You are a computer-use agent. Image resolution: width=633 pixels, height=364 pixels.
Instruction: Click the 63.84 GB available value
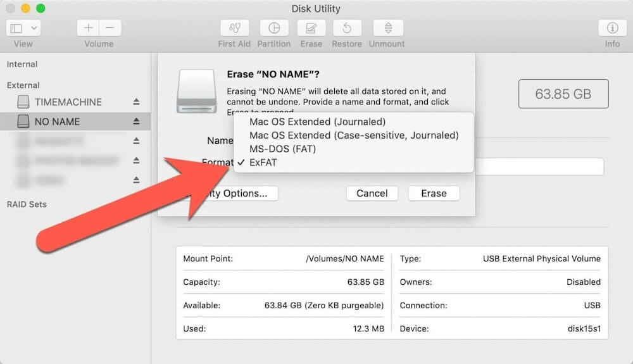click(323, 306)
